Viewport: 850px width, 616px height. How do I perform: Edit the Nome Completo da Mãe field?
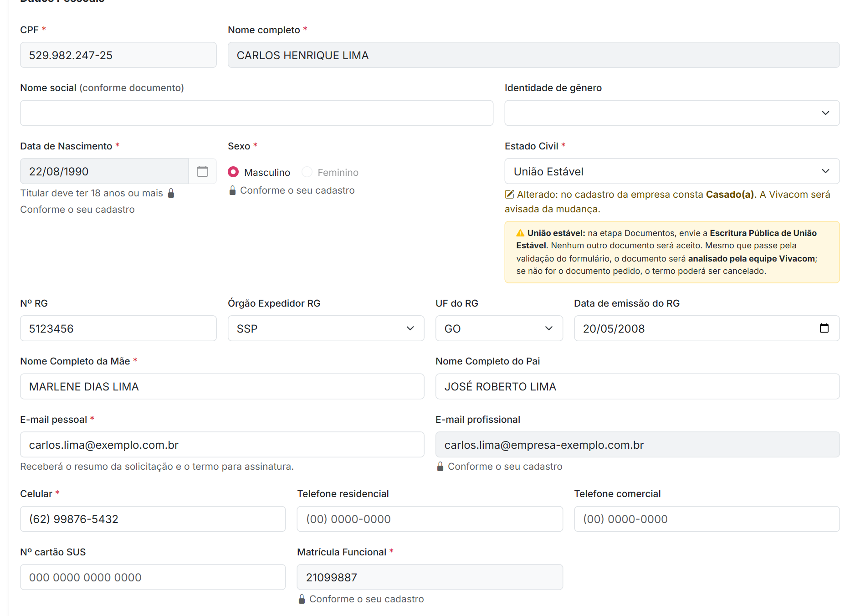click(222, 386)
